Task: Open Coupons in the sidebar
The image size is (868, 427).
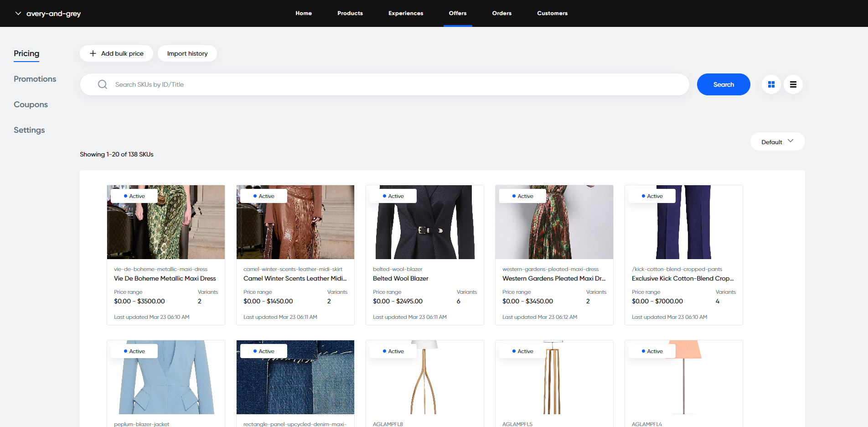Action: [x=31, y=104]
